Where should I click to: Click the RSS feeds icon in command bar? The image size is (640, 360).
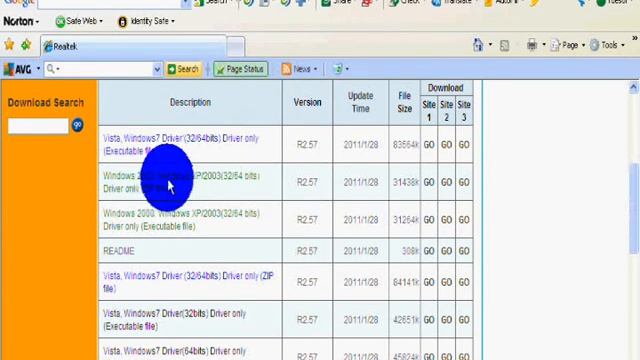coord(504,45)
